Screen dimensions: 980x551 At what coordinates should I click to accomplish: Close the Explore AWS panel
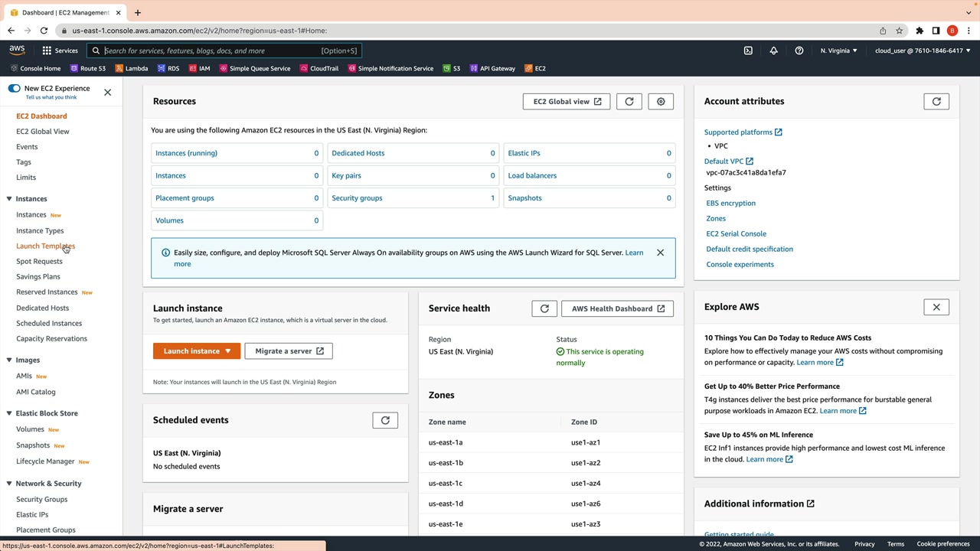[x=936, y=307]
